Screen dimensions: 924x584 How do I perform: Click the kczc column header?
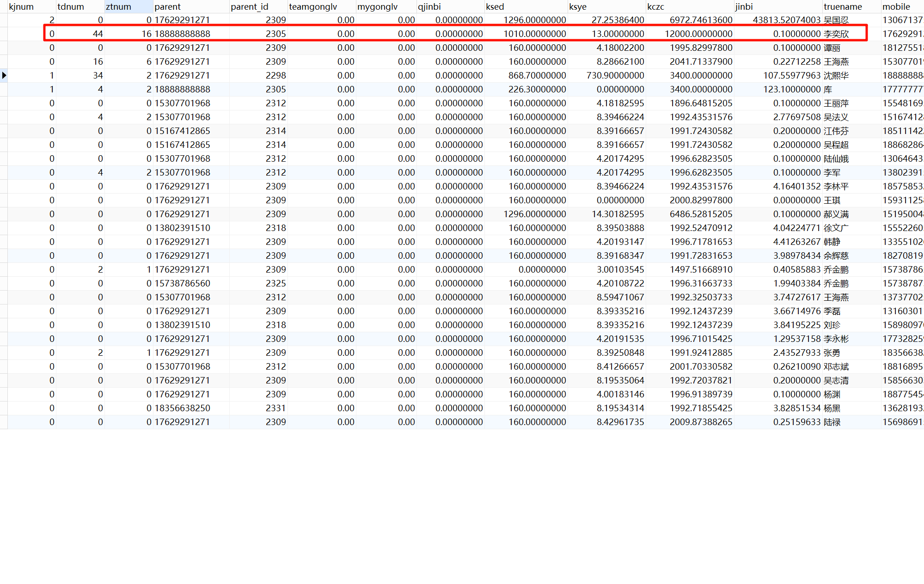[x=655, y=6]
